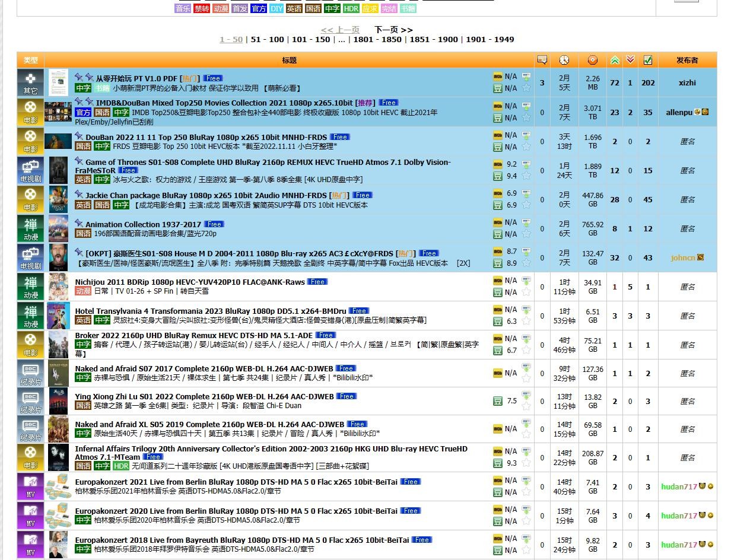Screen dimensions: 731x560
Task: Click 中字 tag on Broker 2022 row
Action: tap(83, 344)
